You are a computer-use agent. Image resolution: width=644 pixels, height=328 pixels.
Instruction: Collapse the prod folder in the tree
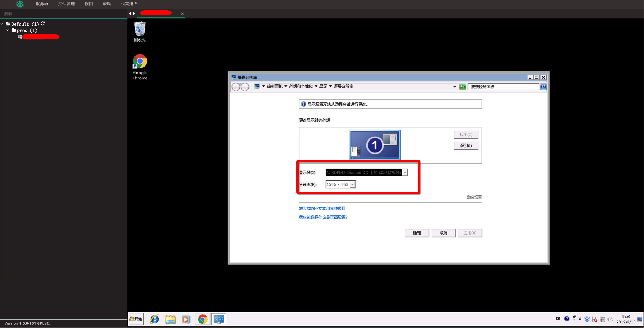[8, 30]
